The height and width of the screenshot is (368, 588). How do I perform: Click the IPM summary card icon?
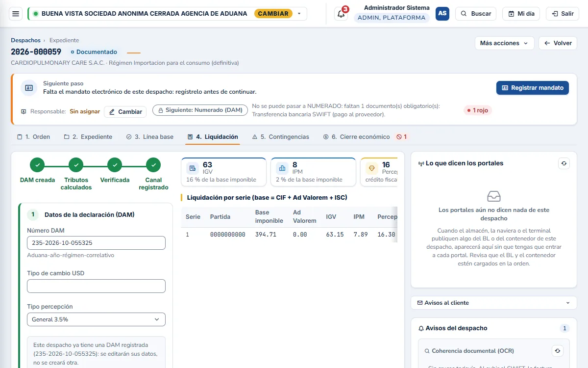click(x=282, y=168)
